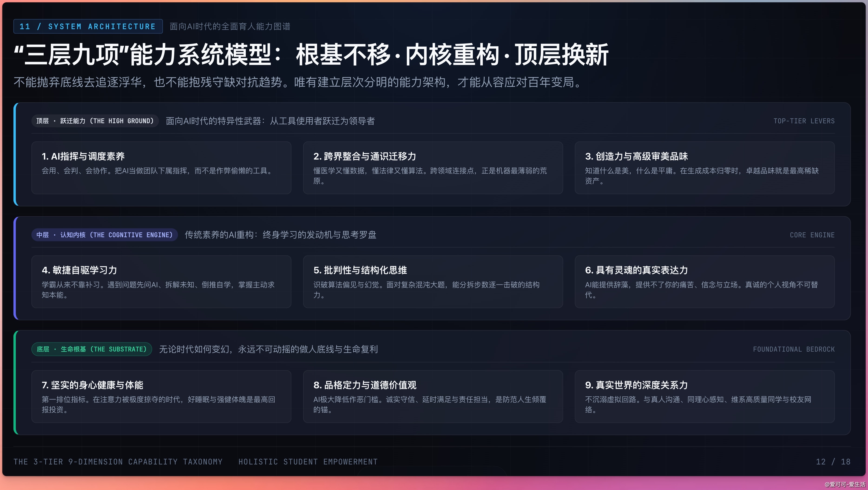Click the '4. 敏捷自驱学习力' card title
868x490 pixels.
[x=79, y=270]
